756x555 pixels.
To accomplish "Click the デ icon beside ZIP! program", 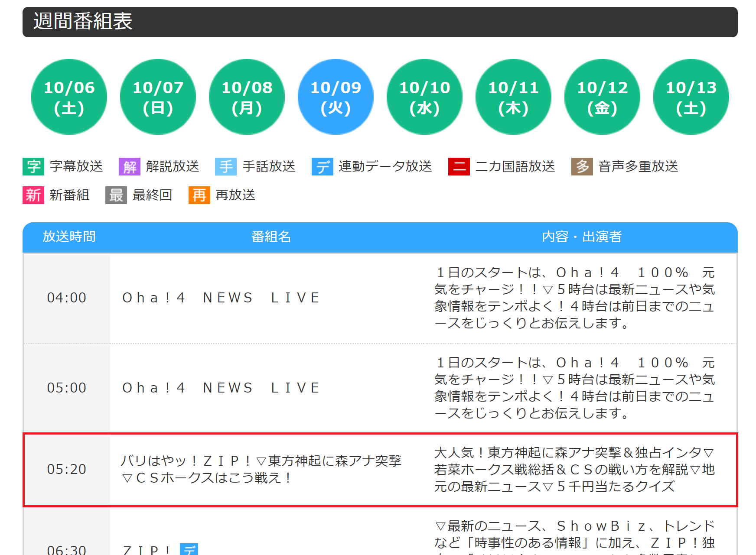I will click(x=189, y=549).
